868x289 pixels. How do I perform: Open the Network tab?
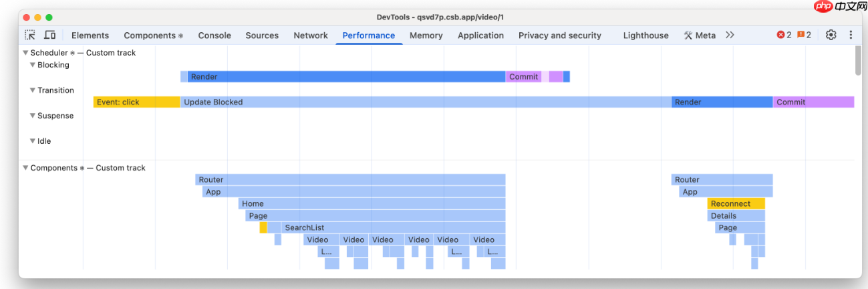pyautogui.click(x=311, y=35)
